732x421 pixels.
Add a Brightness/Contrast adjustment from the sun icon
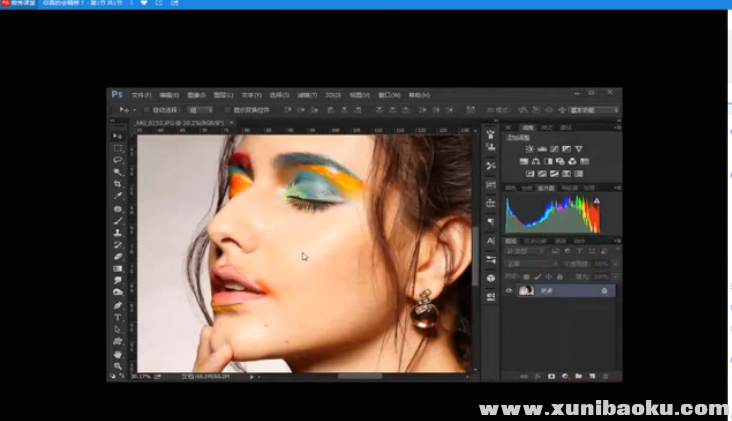click(530, 149)
